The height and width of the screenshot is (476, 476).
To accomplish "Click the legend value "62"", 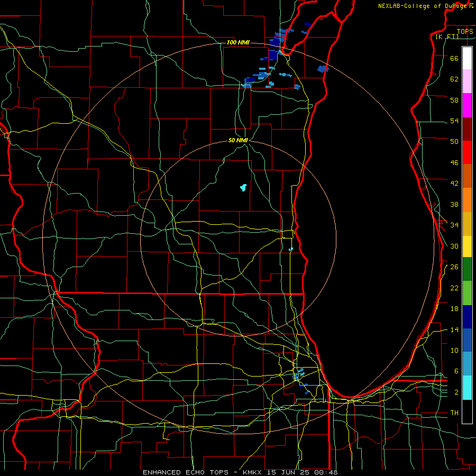I will [x=454, y=79].
